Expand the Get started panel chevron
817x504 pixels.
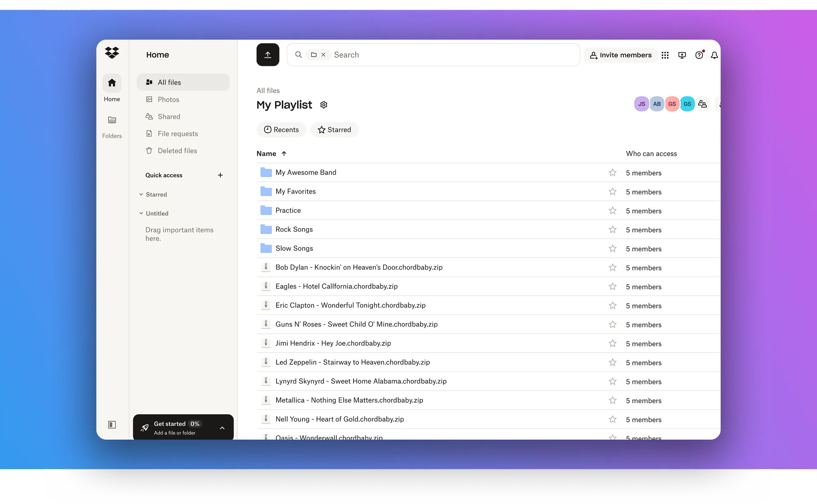coord(222,428)
